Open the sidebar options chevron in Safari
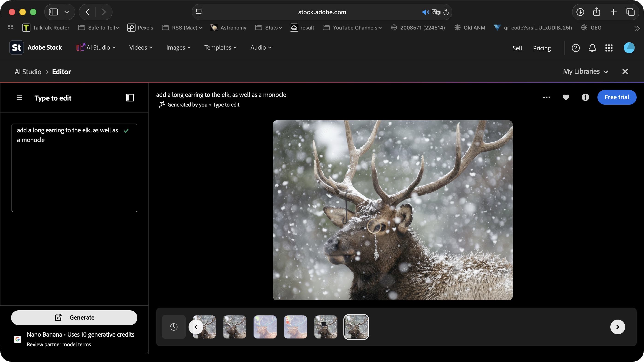 (x=67, y=12)
